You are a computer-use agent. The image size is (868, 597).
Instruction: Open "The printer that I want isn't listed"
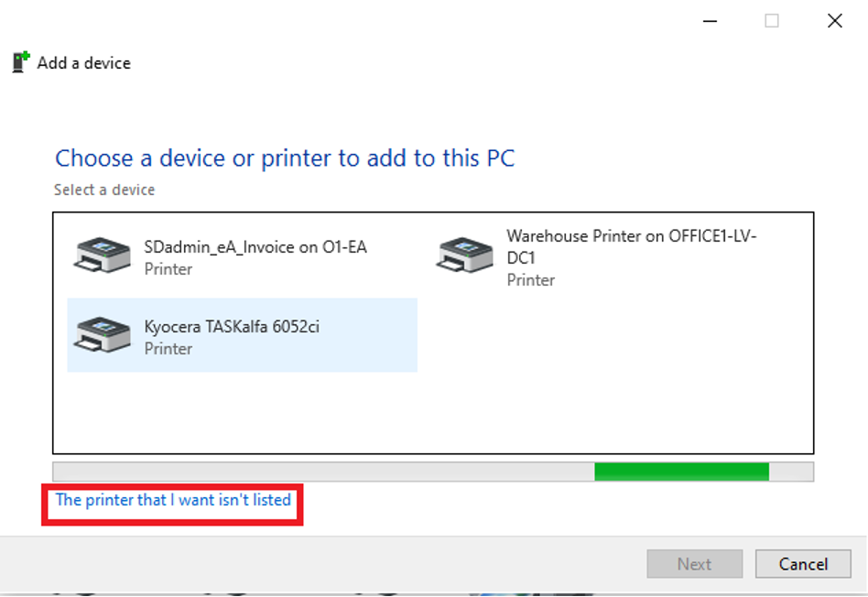coord(173,500)
